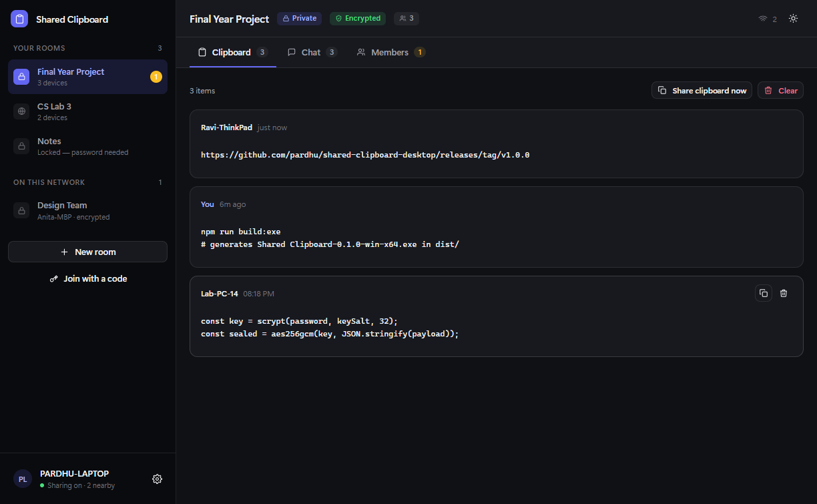Screen dimensions: 817x504
Task: Click the PARDHU-LAPTOP device name
Action: (74, 473)
